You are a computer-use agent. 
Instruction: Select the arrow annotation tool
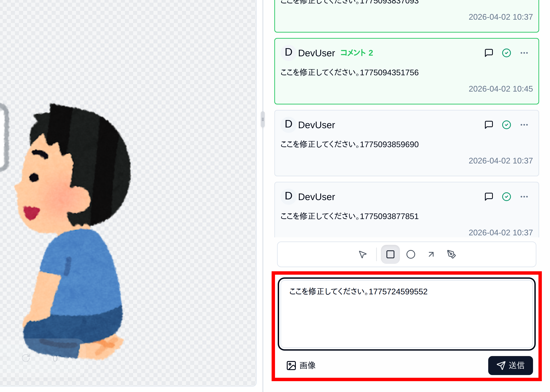[431, 254]
